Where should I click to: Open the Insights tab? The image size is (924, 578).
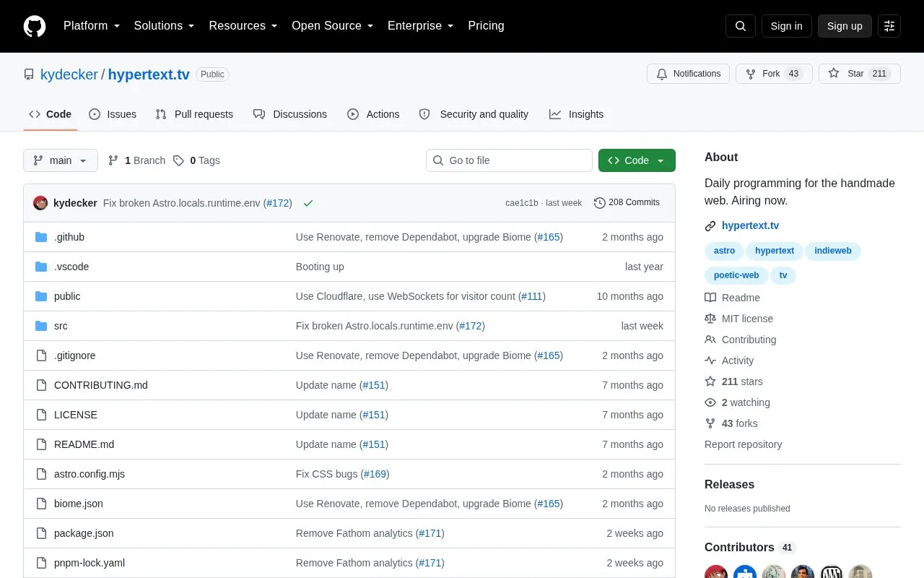tap(576, 114)
